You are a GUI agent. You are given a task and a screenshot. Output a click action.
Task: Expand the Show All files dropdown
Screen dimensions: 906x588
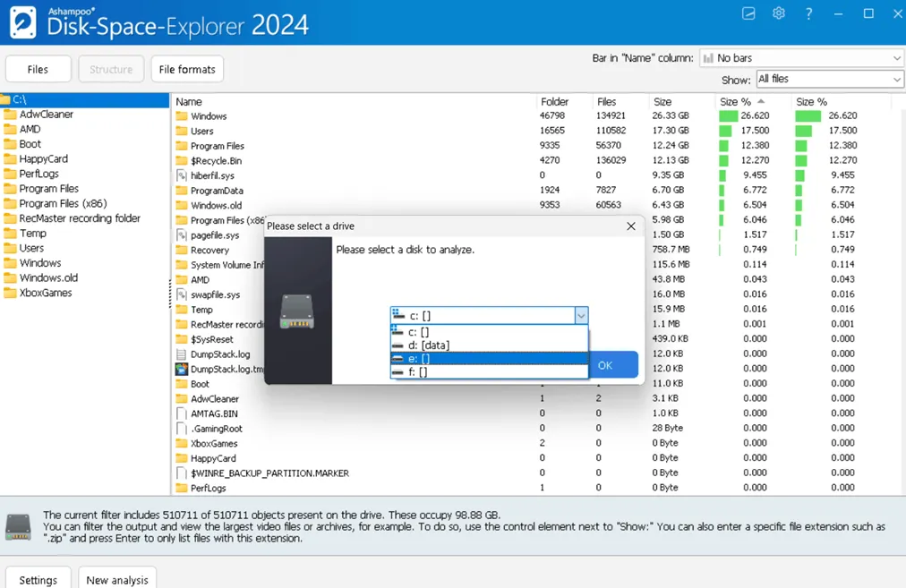[x=829, y=80]
